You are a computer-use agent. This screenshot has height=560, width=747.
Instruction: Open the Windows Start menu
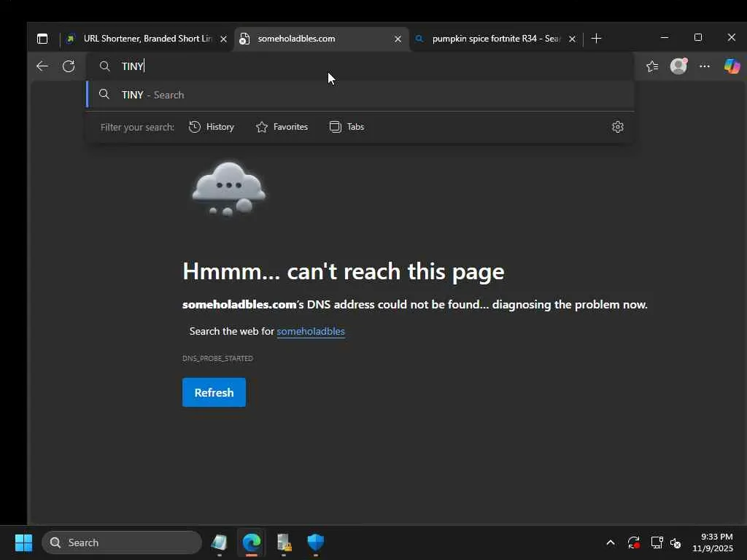pos(23,542)
